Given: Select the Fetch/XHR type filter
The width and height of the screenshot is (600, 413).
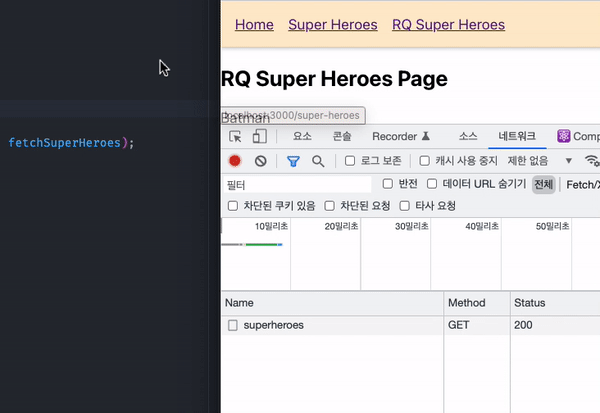Looking at the screenshot, I should [583, 185].
